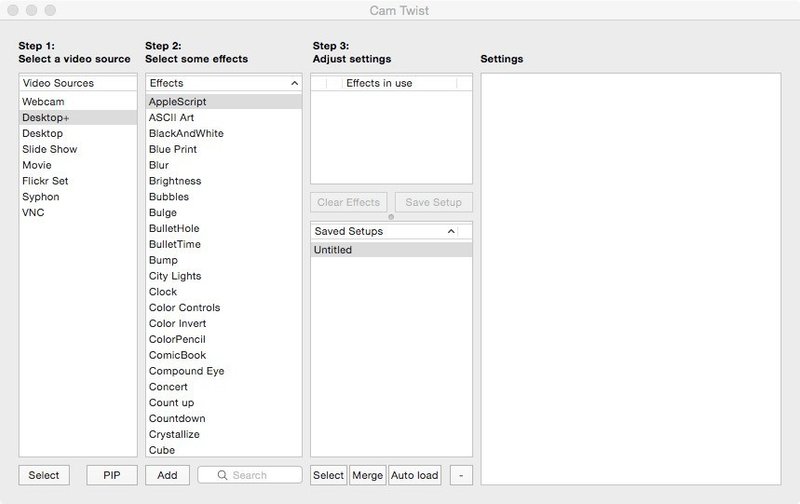The width and height of the screenshot is (800, 504).
Task: Click Select button under Saved Setups
Action: tap(329, 475)
